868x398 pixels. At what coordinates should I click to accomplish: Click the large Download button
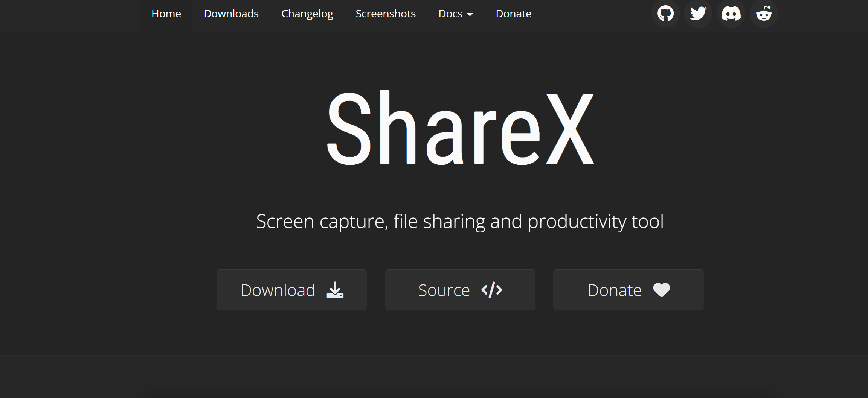point(292,290)
